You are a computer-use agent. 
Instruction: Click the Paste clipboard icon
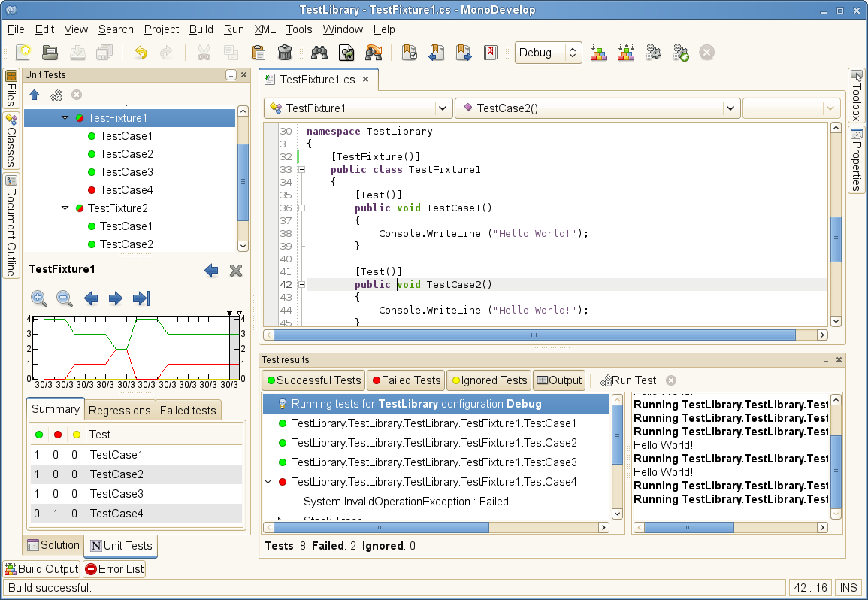259,53
